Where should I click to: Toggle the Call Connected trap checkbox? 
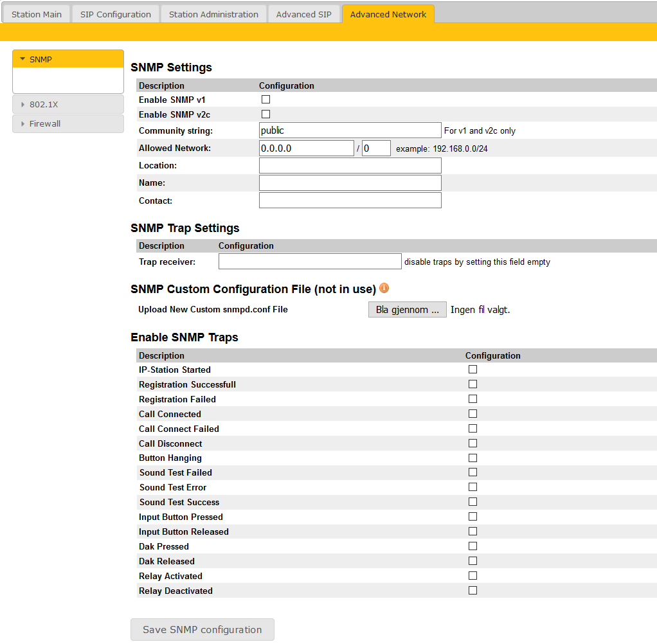point(473,414)
